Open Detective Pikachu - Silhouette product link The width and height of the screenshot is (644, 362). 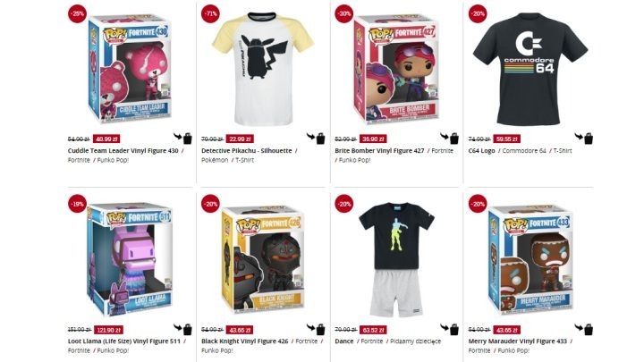pos(247,151)
